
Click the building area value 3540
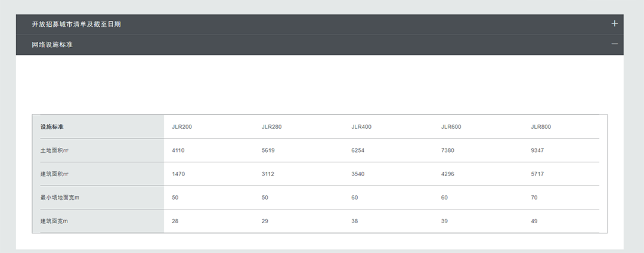coord(358,174)
